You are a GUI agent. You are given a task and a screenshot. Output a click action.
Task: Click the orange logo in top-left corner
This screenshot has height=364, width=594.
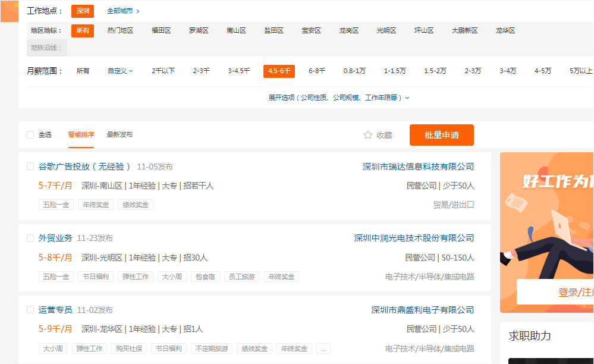click(x=9, y=11)
